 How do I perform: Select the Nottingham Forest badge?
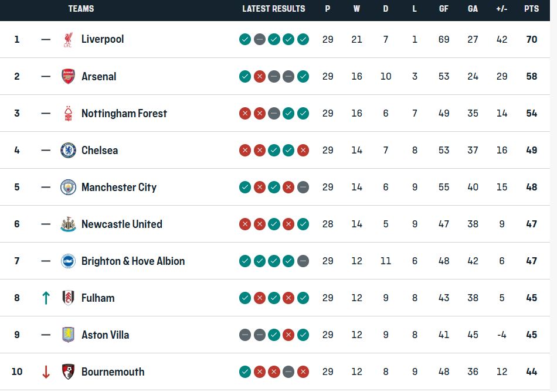[x=69, y=113]
